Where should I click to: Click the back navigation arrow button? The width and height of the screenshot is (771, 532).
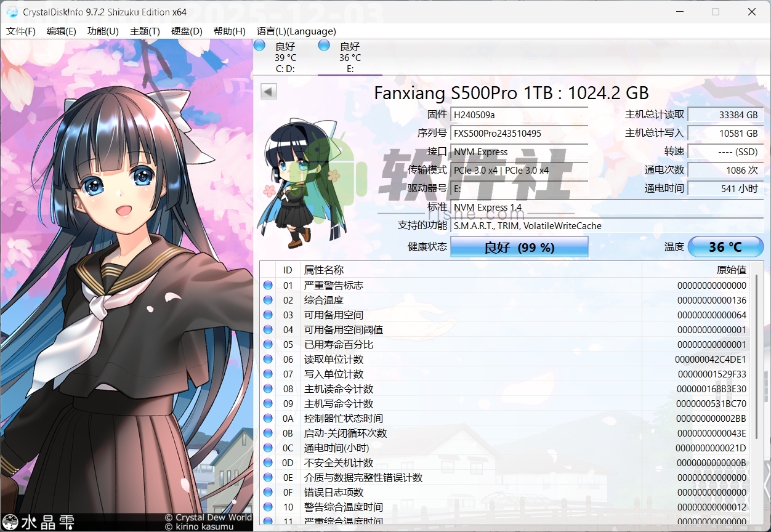(268, 91)
